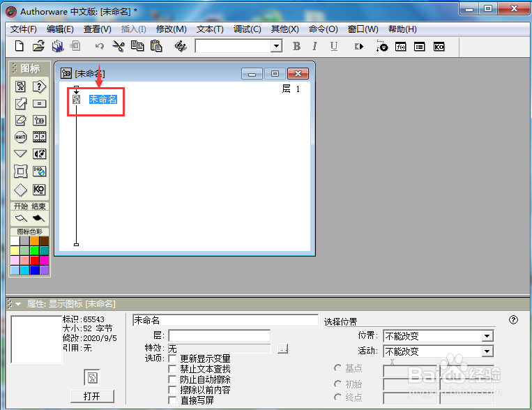Click the Save all toolbar icon
Image resolution: width=532 pixels, height=410 pixels.
(58, 46)
